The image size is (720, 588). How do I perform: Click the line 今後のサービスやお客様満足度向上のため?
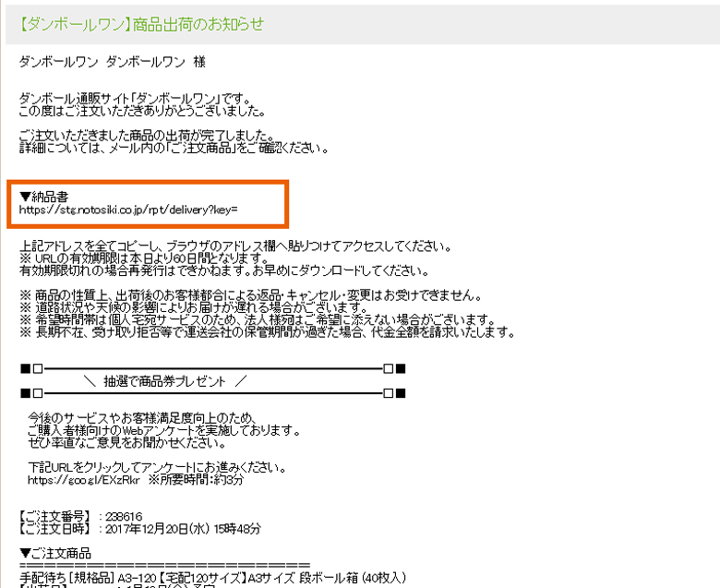point(142,418)
